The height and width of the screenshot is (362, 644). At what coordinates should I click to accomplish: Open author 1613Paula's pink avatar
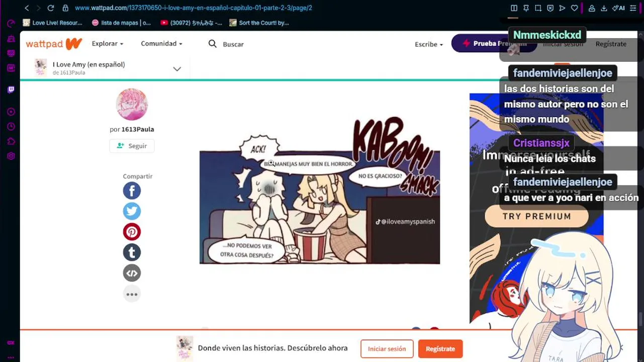tap(132, 104)
